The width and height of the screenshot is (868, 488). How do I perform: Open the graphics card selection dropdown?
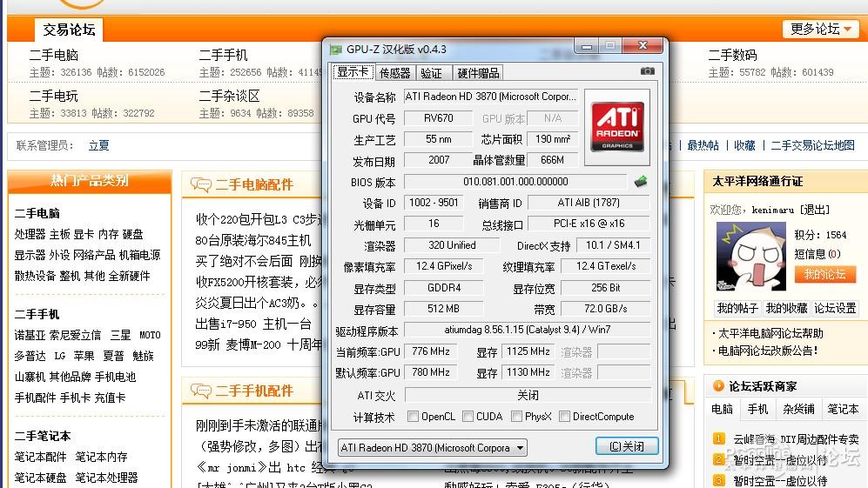[x=432, y=448]
